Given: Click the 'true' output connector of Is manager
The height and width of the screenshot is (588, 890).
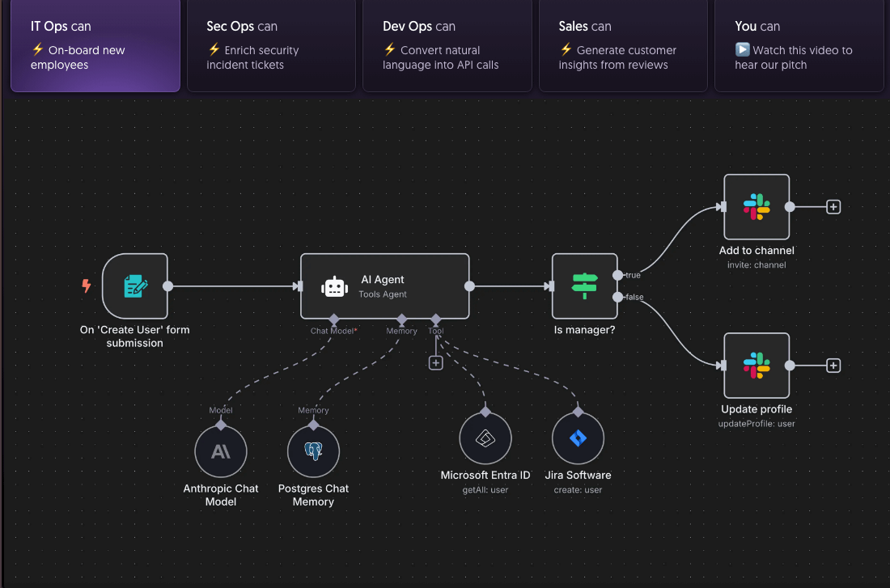Looking at the screenshot, I should pos(618,275).
